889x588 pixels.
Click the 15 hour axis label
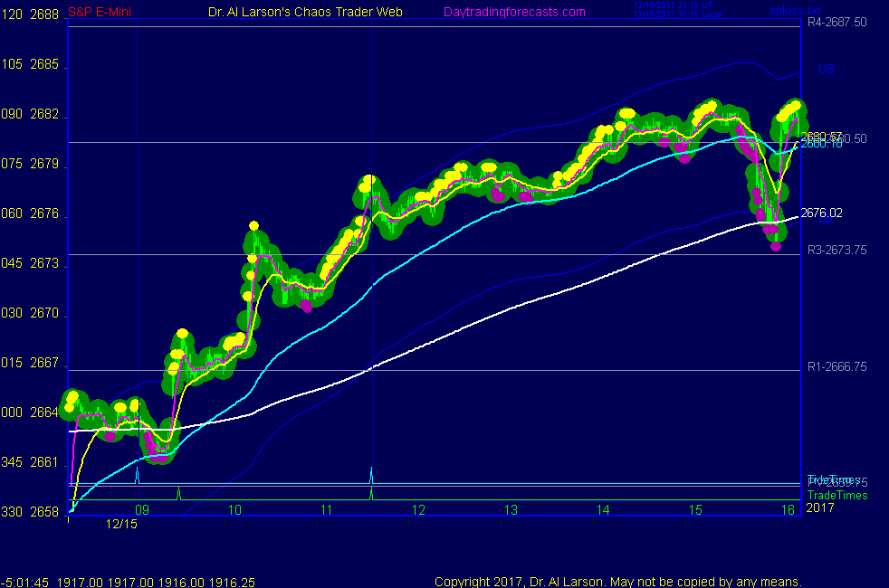coord(695,510)
